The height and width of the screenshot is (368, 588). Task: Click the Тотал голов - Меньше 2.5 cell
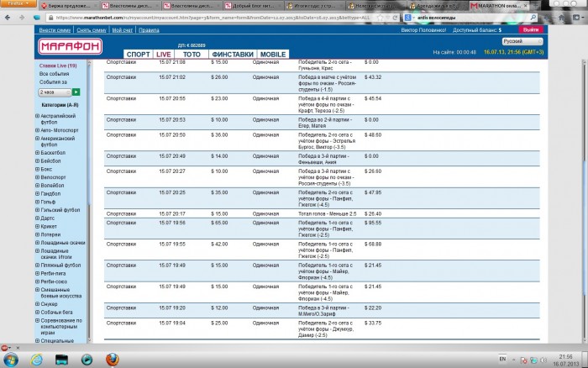[328, 213]
